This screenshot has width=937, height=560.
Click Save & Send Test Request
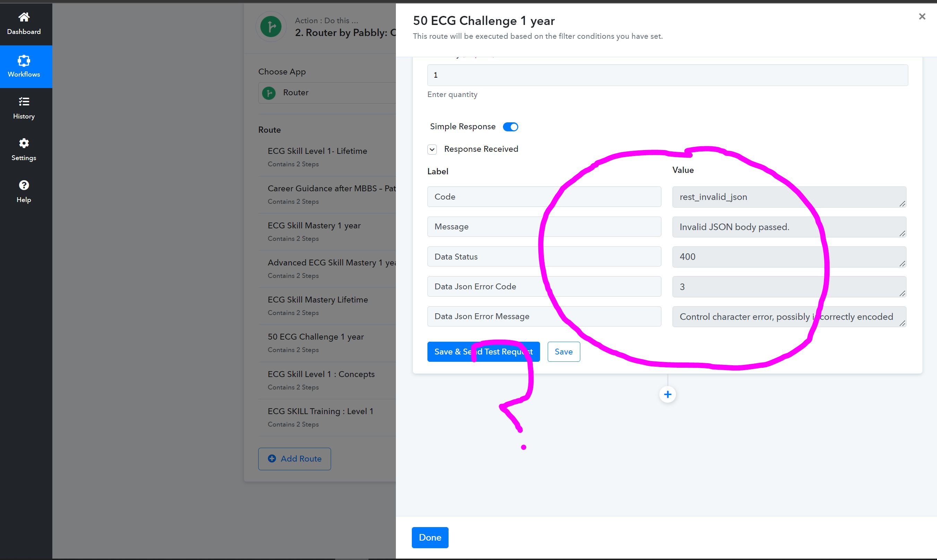point(483,352)
